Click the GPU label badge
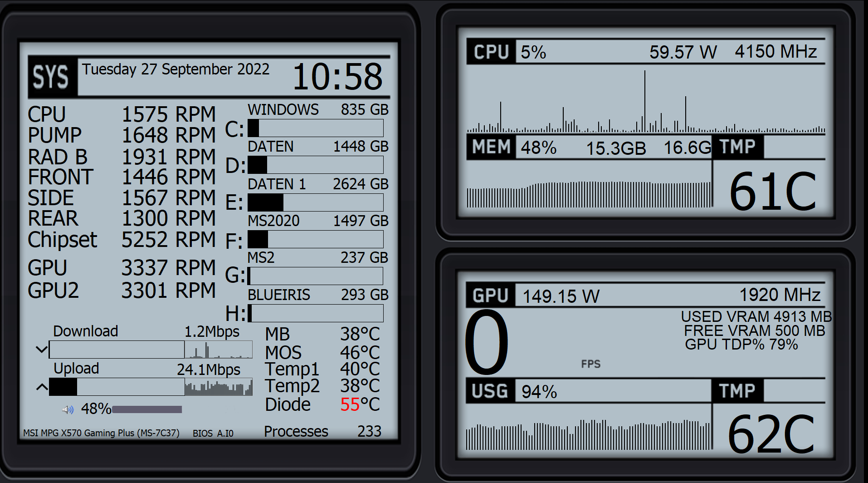Viewport: 868px width, 483px height. 490,296
